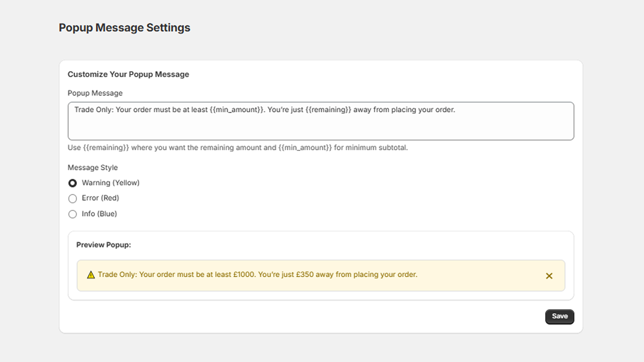Click the helper text below the message box
Image resolution: width=644 pixels, height=362 pixels.
click(x=237, y=148)
